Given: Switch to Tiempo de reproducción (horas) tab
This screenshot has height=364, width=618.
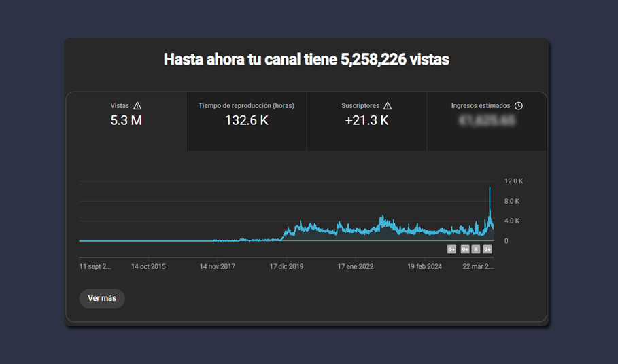Looking at the screenshot, I should [x=246, y=122].
